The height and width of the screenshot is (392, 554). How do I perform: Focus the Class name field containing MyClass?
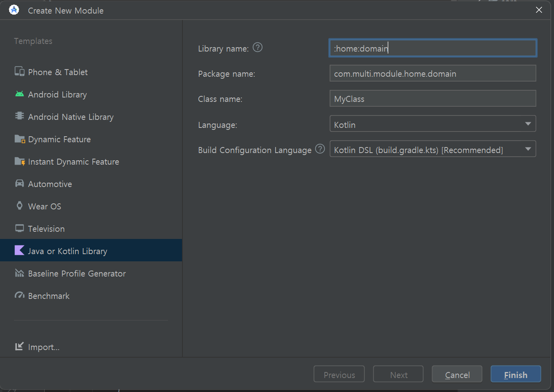point(433,99)
